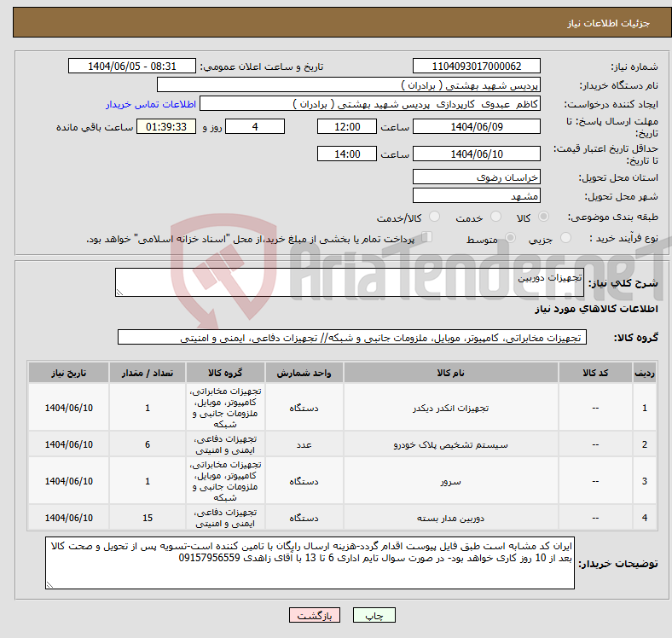
Task: Click the گروه کالا table column header
Action: point(225,373)
